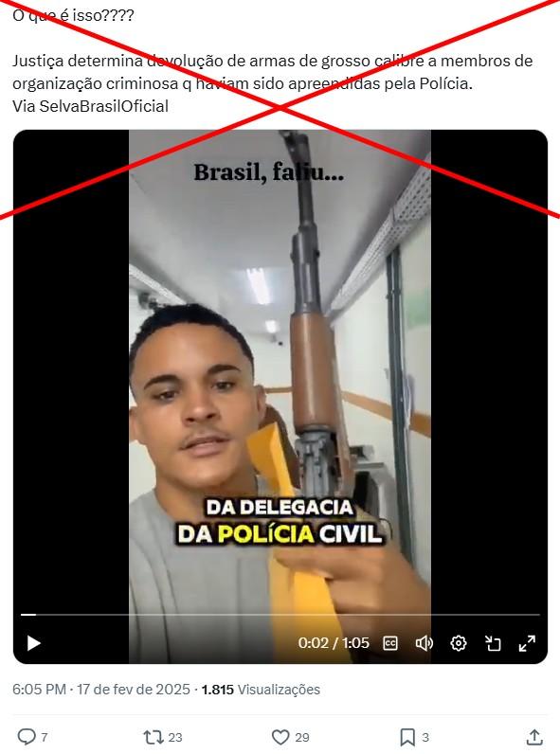Open video settings gear

point(459,643)
